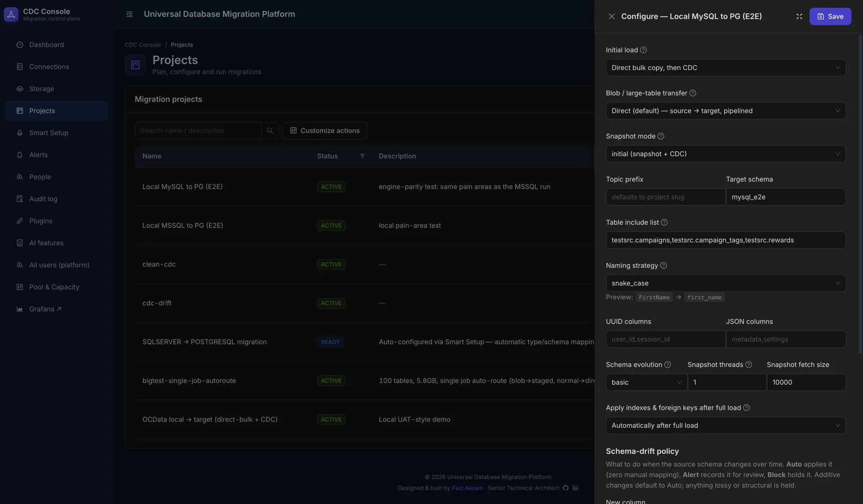Image resolution: width=863 pixels, height=504 pixels.
Task: Open the Schema evolution basic dropdown
Action: [x=646, y=382]
